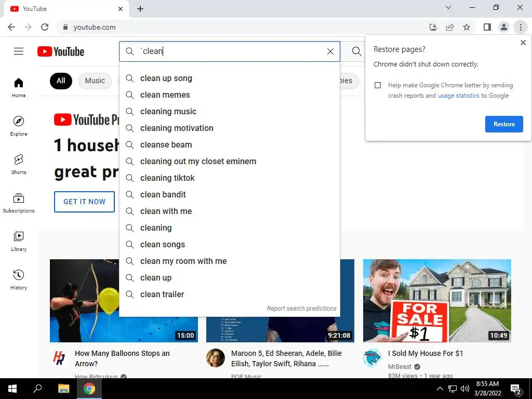Clear the search box with X icon
532x399 pixels.
(330, 51)
